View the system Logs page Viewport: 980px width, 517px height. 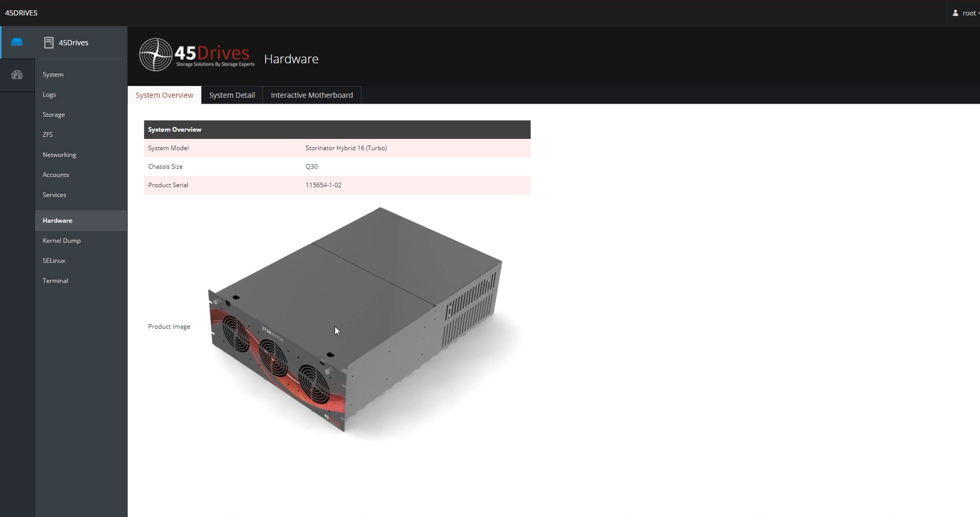point(49,94)
